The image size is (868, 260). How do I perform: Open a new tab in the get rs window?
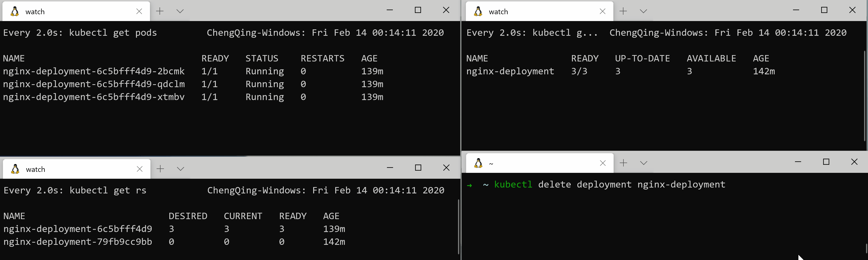click(x=160, y=169)
